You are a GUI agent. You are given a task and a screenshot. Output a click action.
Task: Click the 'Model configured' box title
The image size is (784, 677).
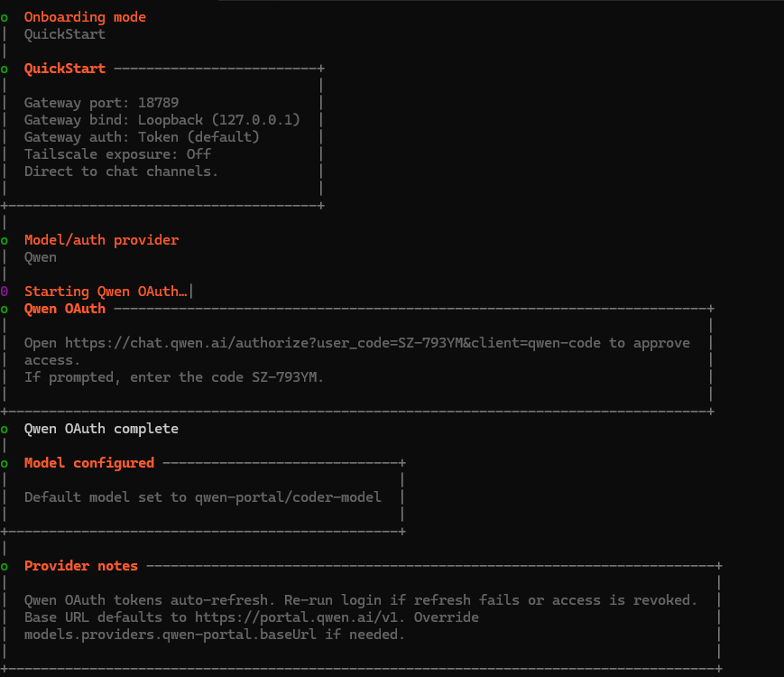(89, 463)
